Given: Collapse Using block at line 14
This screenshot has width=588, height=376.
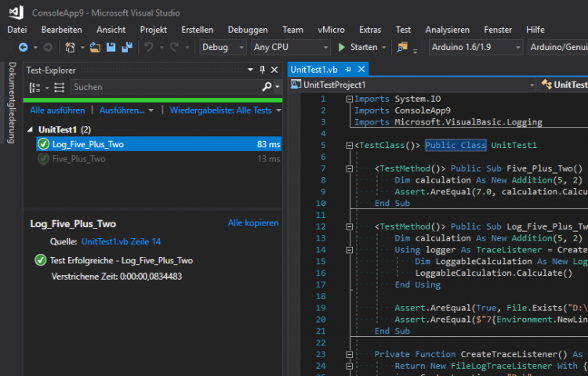Looking at the screenshot, I should coord(349,250).
